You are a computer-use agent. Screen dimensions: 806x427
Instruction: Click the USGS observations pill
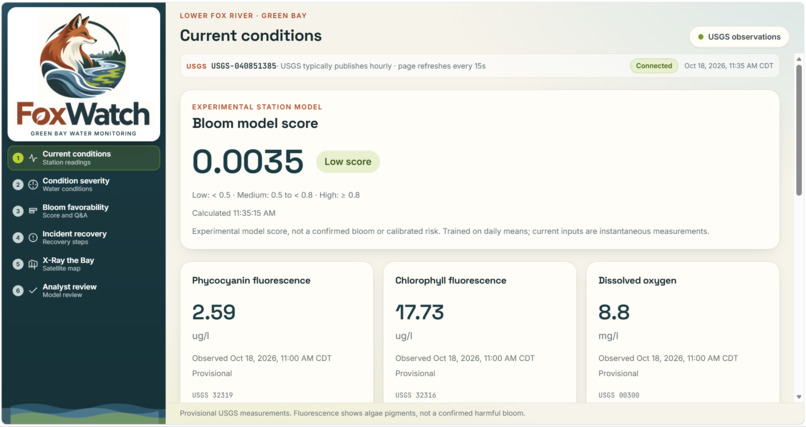[739, 37]
